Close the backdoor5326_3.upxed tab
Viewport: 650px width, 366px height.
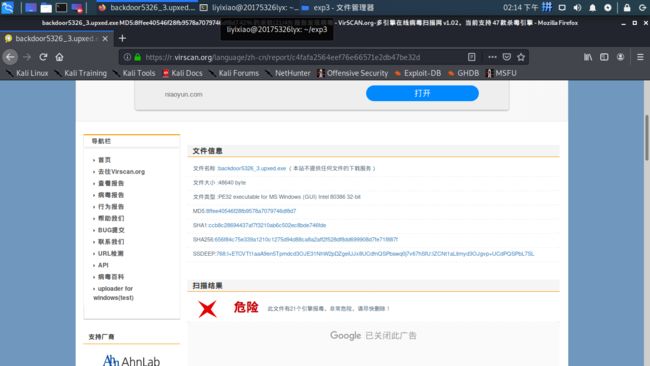[105, 39]
